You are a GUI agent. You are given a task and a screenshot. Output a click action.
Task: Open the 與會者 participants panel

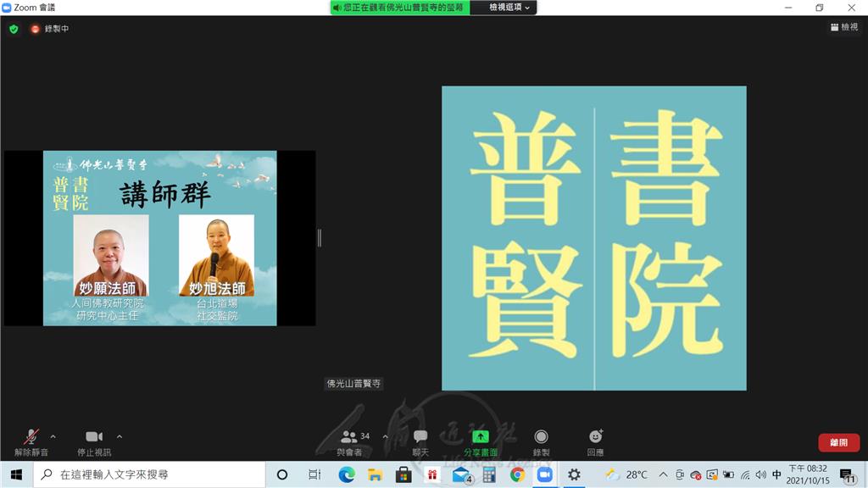pyautogui.click(x=350, y=442)
